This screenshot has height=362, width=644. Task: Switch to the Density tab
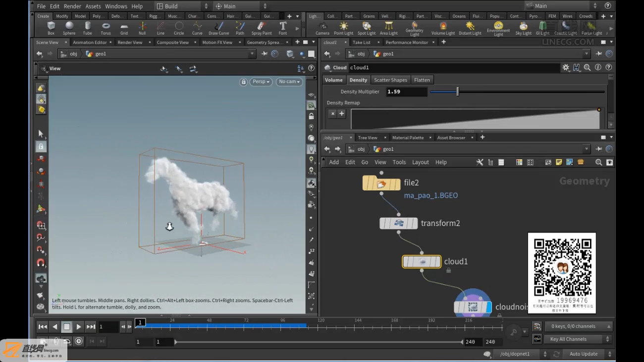358,80
